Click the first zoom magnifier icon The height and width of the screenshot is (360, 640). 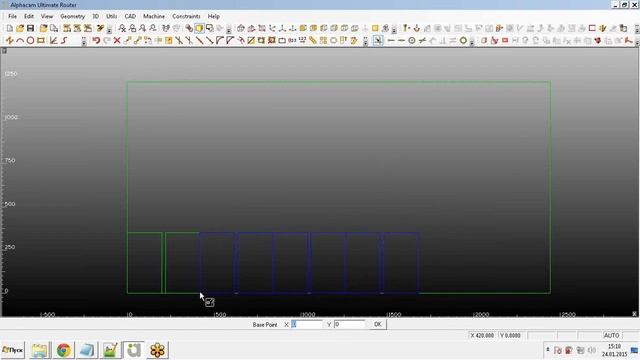pos(122,28)
